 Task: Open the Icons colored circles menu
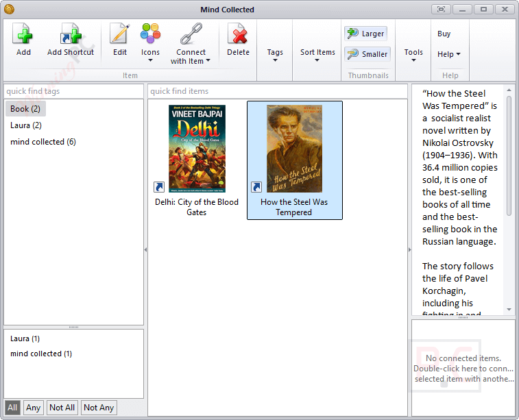pos(150,34)
